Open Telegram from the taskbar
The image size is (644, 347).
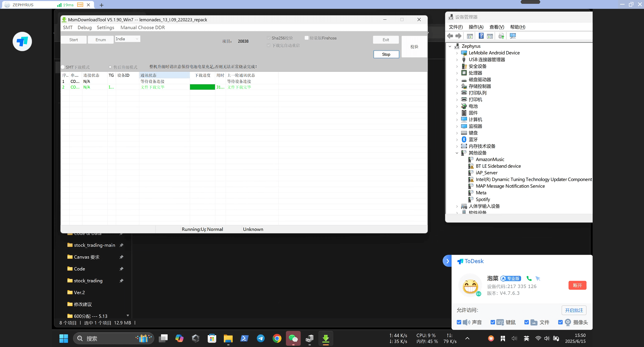click(261, 338)
